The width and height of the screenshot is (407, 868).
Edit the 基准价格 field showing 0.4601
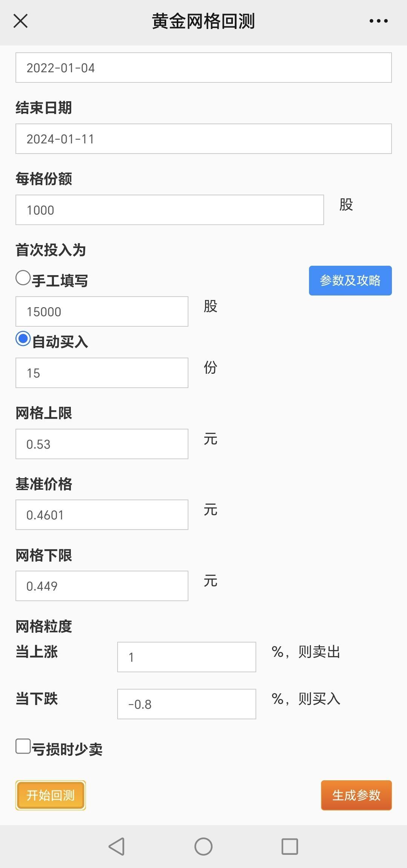pyautogui.click(x=102, y=515)
